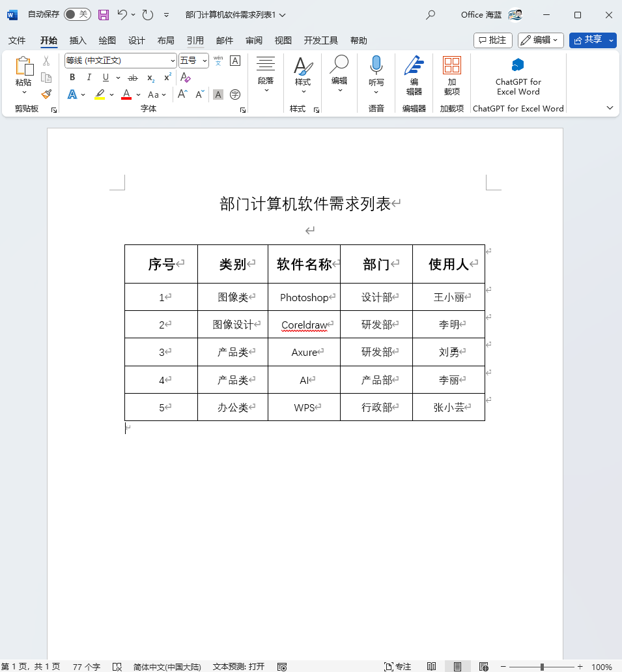This screenshot has width=622, height=672.
Task: Click language 简体中文(中国大陆)
Action: pos(167,666)
